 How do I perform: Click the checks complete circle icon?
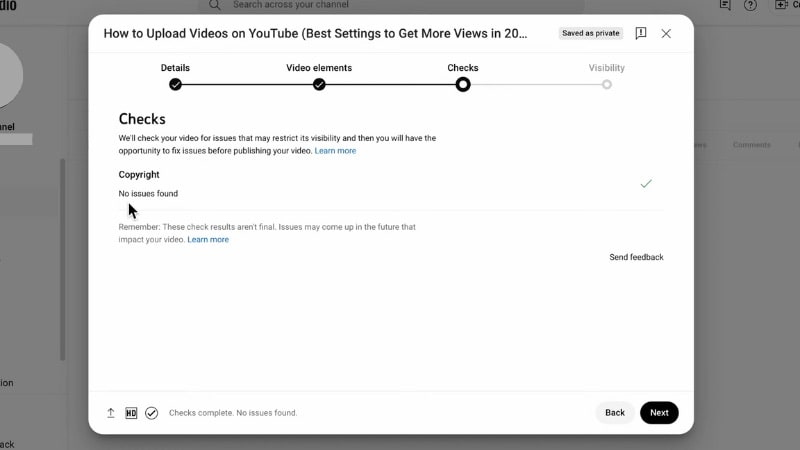152,413
